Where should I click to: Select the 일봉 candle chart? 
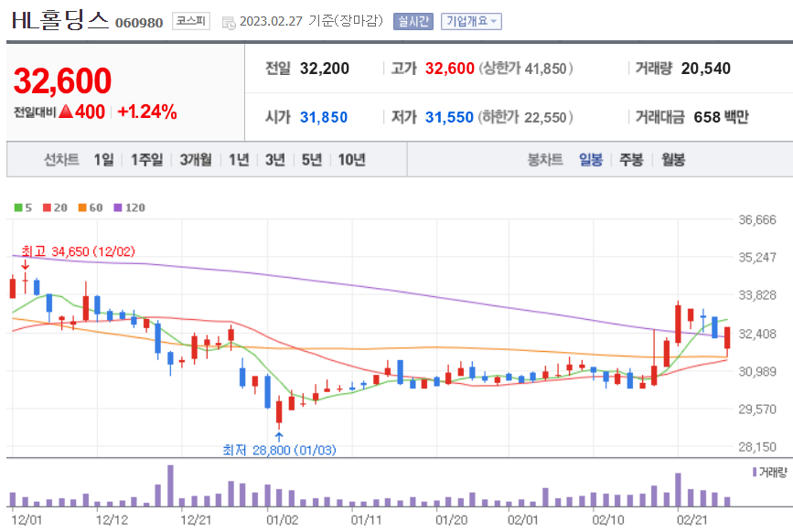click(591, 160)
